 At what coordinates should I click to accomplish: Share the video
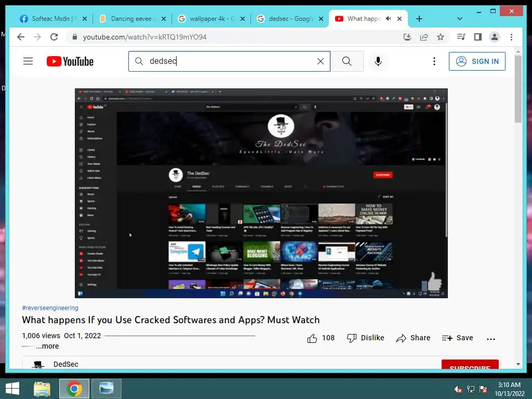coord(413,338)
